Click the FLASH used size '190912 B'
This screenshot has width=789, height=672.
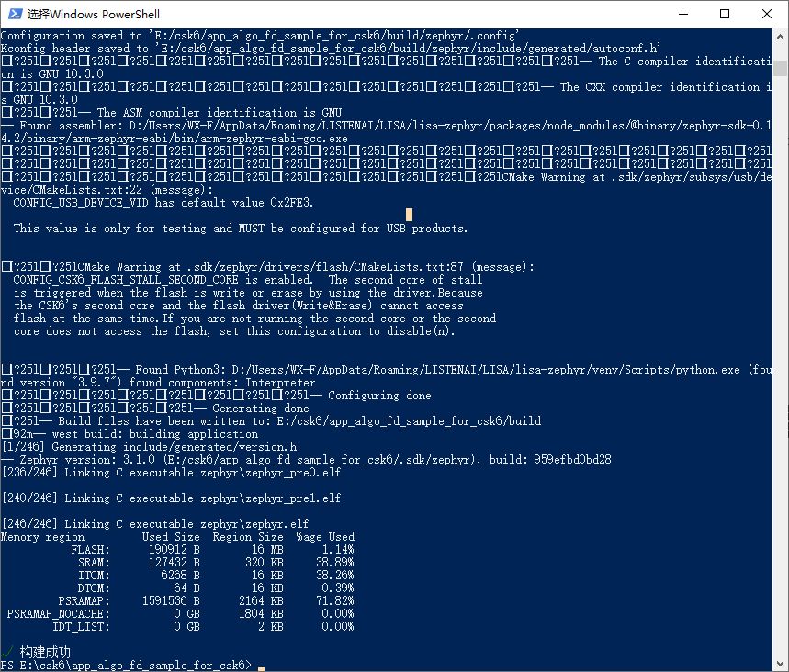point(175,550)
